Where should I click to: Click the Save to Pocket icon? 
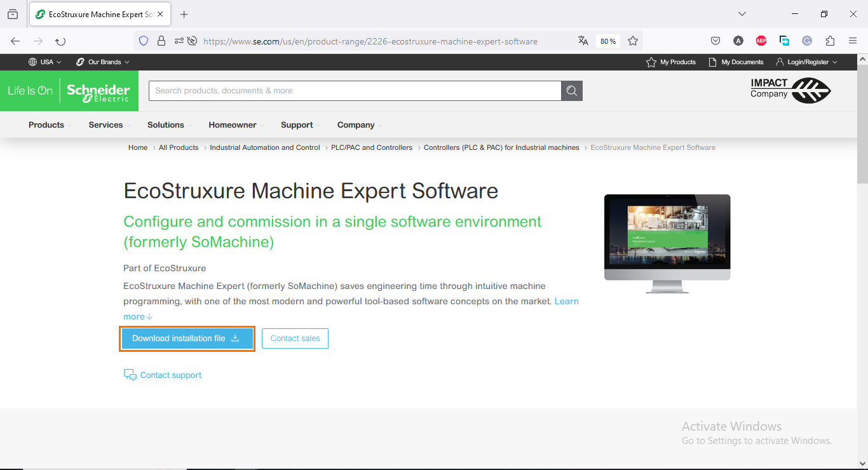715,41
